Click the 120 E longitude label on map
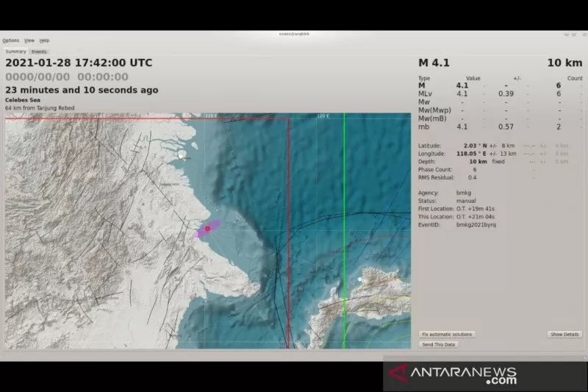The width and height of the screenshot is (588, 392). (x=322, y=116)
